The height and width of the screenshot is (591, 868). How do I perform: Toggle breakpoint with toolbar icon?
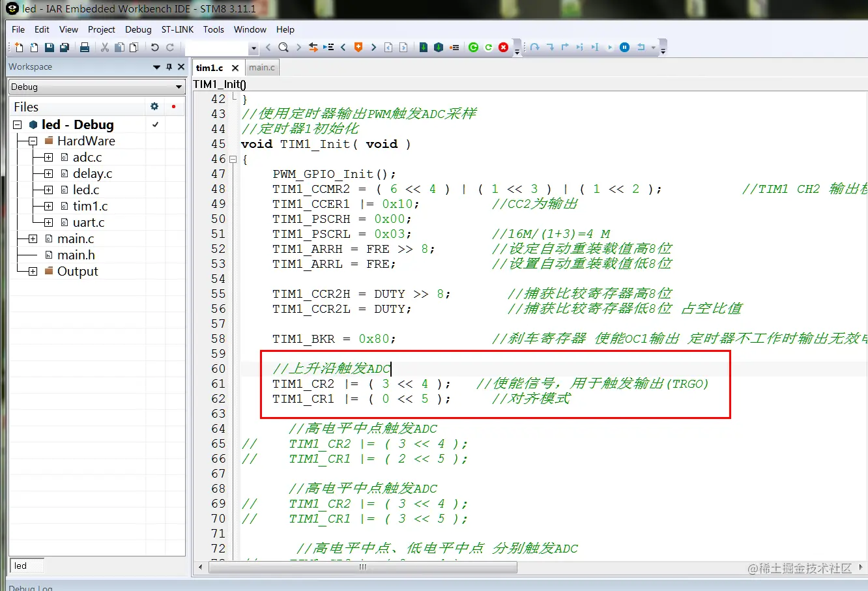(454, 47)
